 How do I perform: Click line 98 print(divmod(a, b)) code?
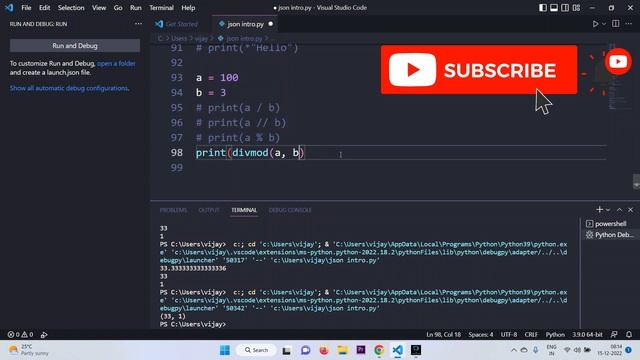[250, 153]
